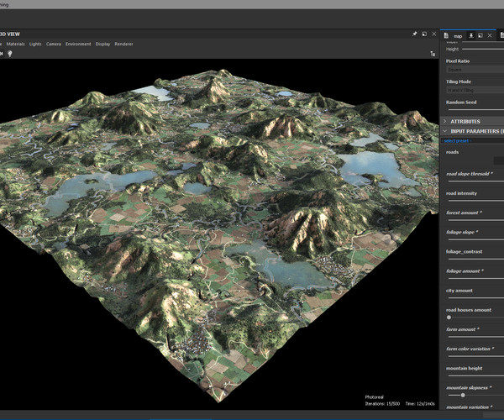The height and width of the screenshot is (420, 504).
Task: Open the Tiling Mode dropdown
Action: pyautogui.click(x=475, y=90)
